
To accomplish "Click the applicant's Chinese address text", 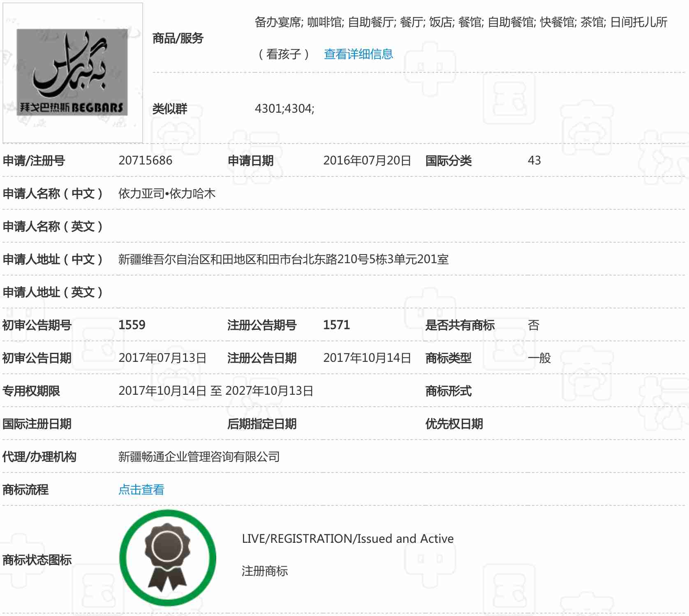I will point(283,259).
